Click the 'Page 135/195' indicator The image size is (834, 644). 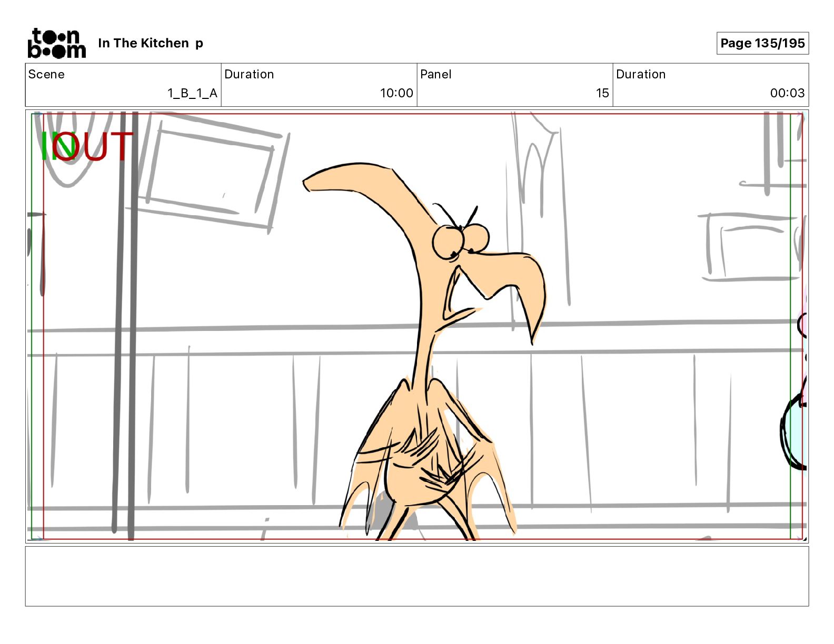tap(762, 43)
